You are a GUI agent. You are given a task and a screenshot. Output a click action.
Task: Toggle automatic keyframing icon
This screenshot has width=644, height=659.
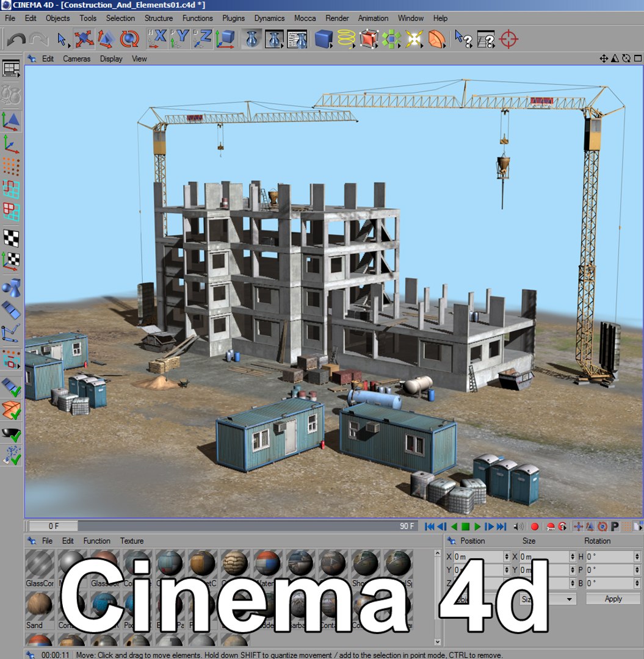click(551, 526)
